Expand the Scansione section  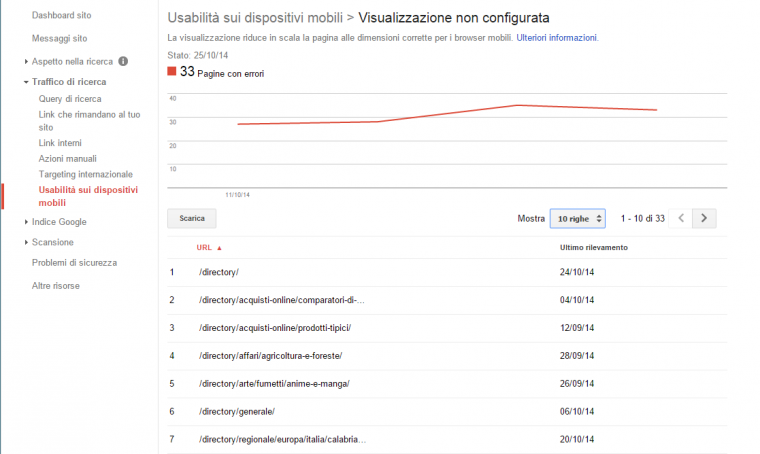26,242
